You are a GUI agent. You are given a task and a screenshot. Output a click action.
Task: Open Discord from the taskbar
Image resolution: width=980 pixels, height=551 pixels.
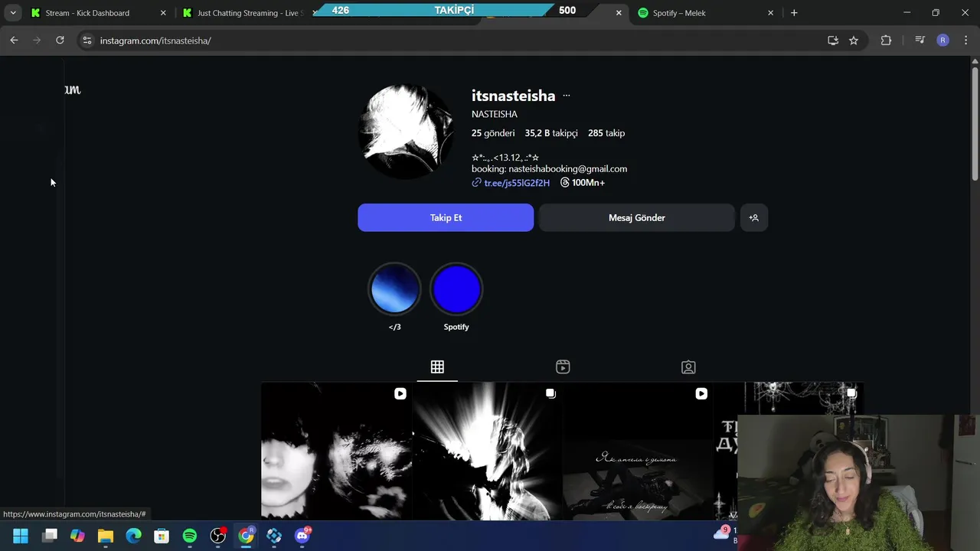point(302,536)
